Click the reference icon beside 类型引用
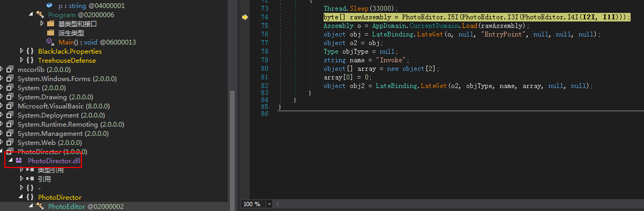 [30, 170]
